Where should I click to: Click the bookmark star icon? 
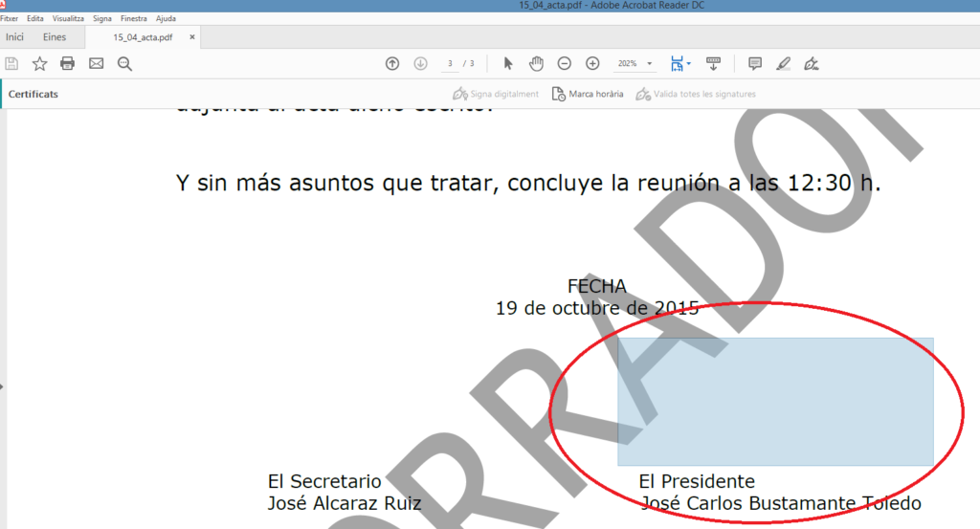pos(39,64)
